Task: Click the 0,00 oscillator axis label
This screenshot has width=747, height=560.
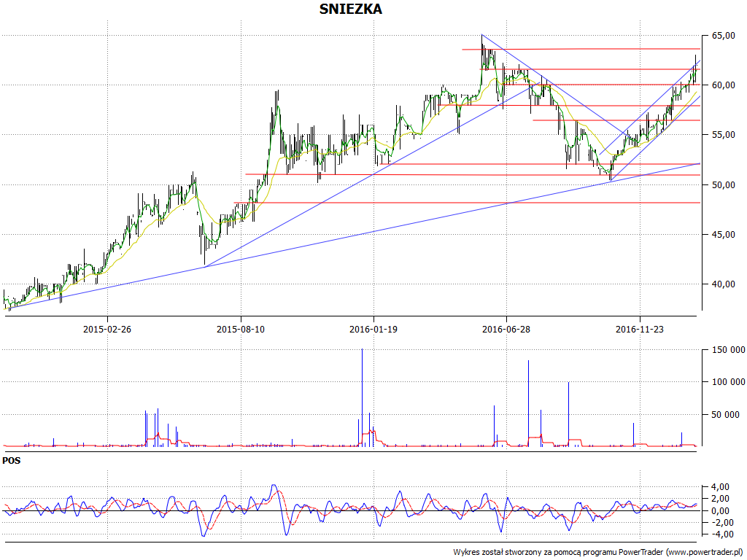Action: [719, 511]
